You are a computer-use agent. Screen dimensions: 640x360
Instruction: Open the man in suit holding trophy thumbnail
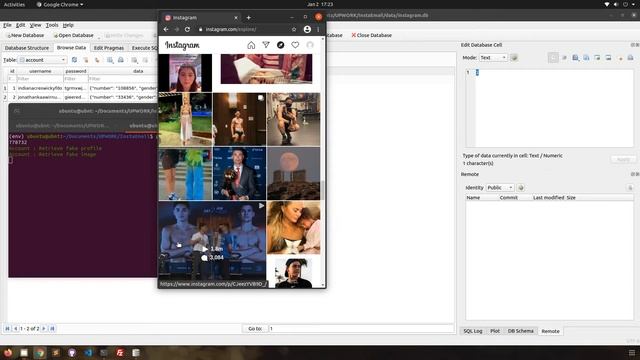[239, 173]
